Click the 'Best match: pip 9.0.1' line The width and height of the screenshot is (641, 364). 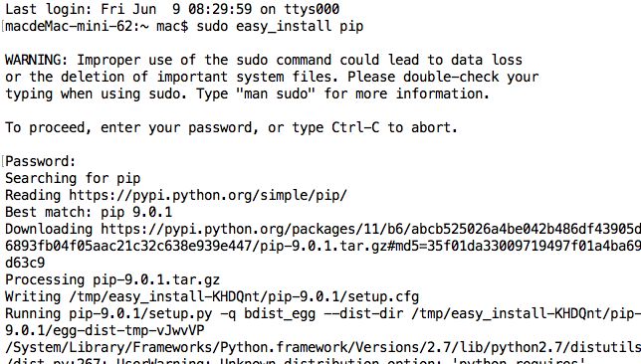89,212
